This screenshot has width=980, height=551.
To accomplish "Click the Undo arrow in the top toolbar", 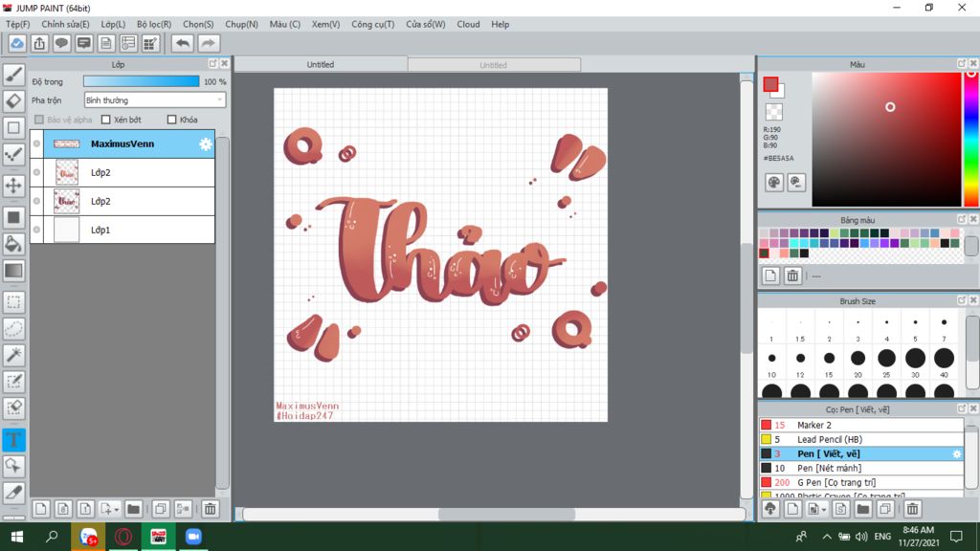I will 183,43.
